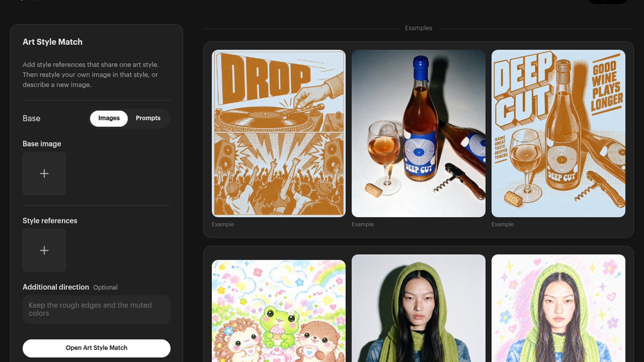Click the Examples section label
This screenshot has width=644, height=362.
point(418,28)
